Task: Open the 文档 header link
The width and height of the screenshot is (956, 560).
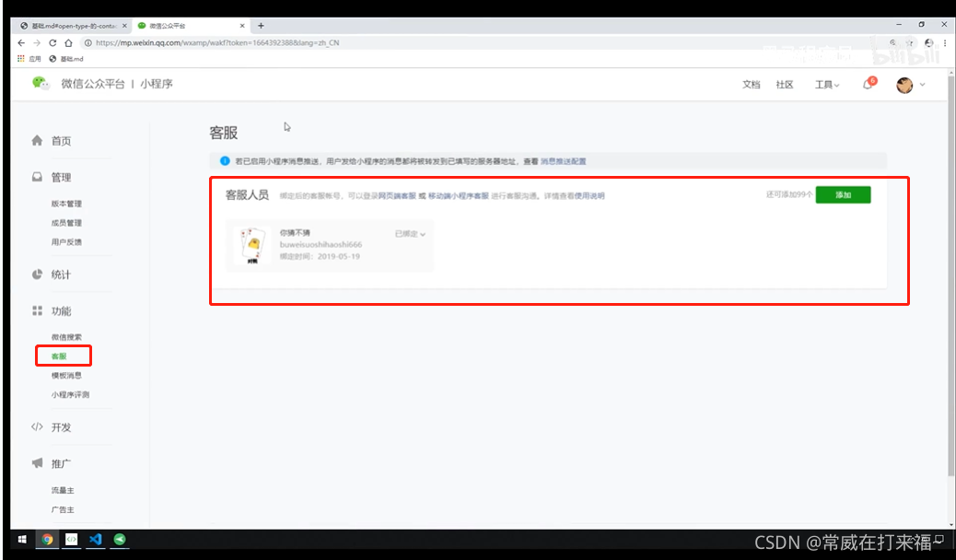Action: pos(752,85)
